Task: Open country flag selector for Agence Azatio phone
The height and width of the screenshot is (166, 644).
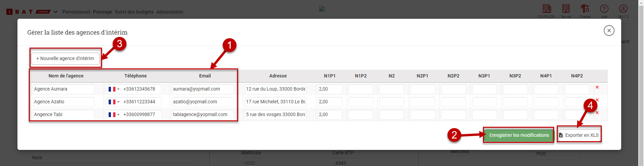Action: 114,102
